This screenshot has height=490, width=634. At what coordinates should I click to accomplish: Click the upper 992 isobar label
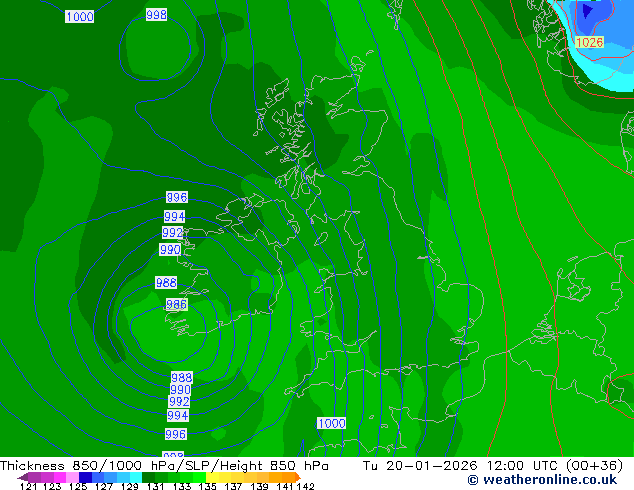click(x=173, y=232)
